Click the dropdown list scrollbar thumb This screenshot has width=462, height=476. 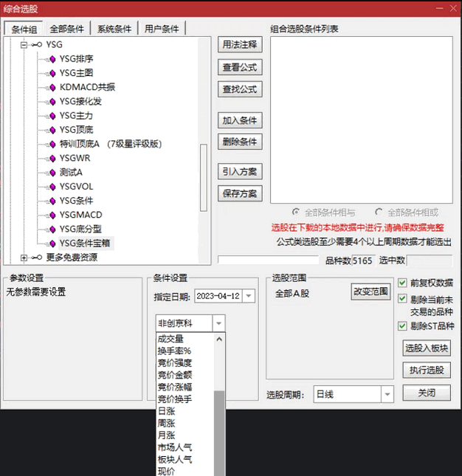point(219,433)
